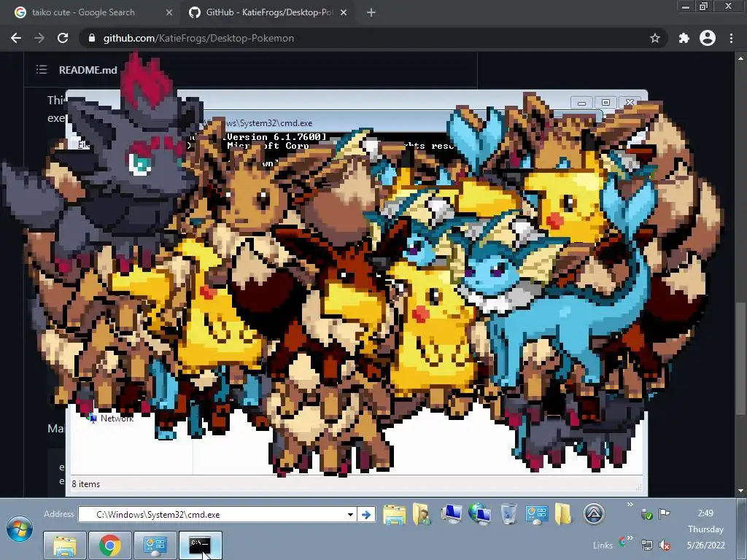747x560 pixels.
Task: Close the GitHub Desktop-Pokemon tab
Action: point(344,12)
